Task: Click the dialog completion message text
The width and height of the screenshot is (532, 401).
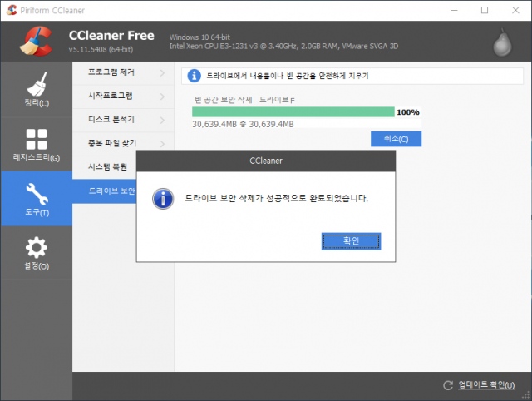Action: [x=276, y=198]
